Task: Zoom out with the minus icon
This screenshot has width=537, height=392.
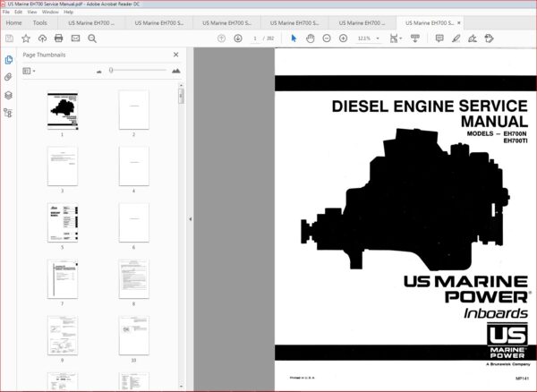Action: pyautogui.click(x=327, y=38)
